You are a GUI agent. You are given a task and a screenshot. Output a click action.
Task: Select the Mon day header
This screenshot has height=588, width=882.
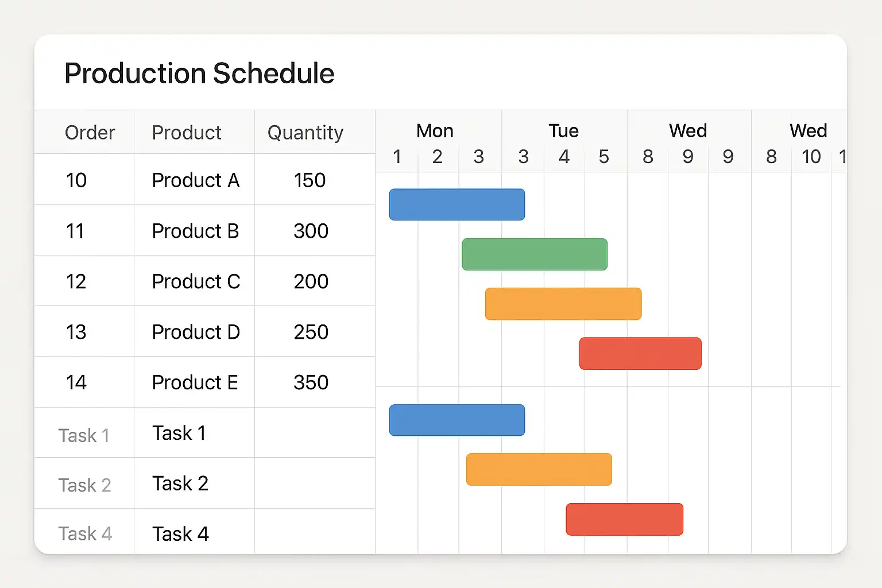point(435,131)
